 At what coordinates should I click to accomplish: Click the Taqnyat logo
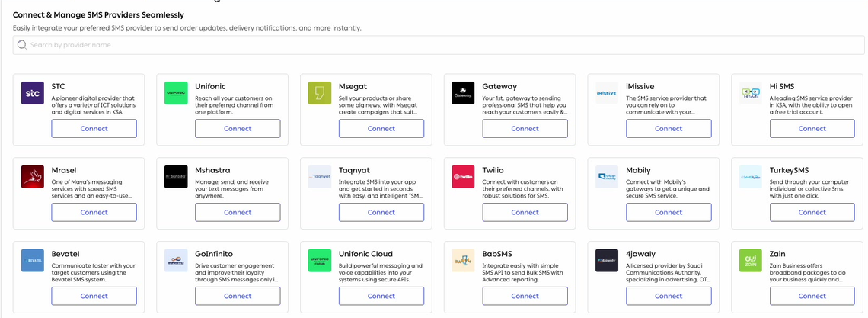pos(320,177)
